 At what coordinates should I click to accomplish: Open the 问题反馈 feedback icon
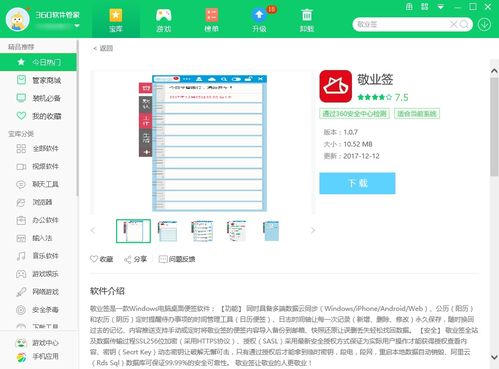163,259
